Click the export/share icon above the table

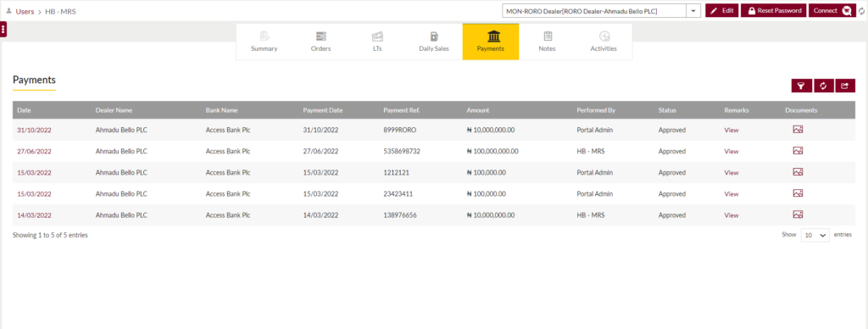(x=845, y=86)
